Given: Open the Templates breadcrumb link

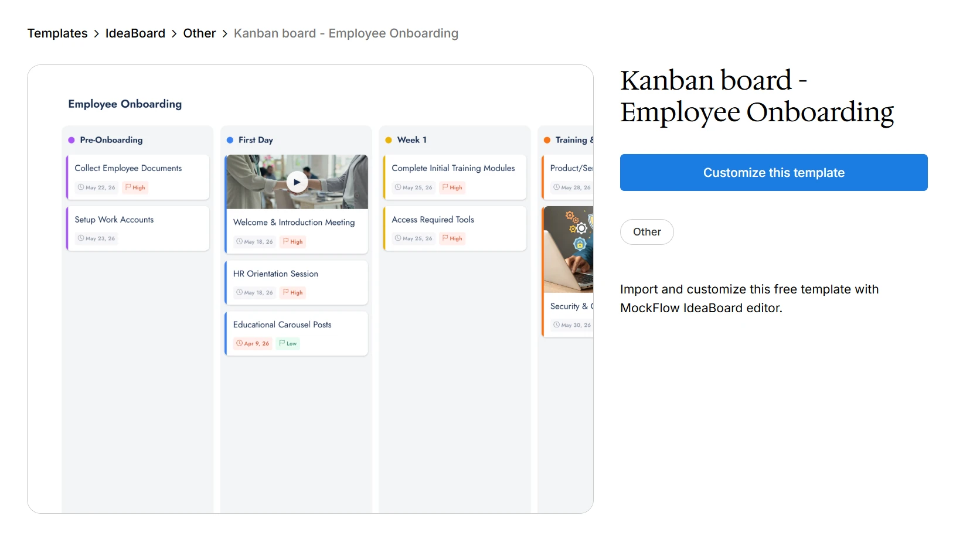Looking at the screenshot, I should click(x=57, y=33).
